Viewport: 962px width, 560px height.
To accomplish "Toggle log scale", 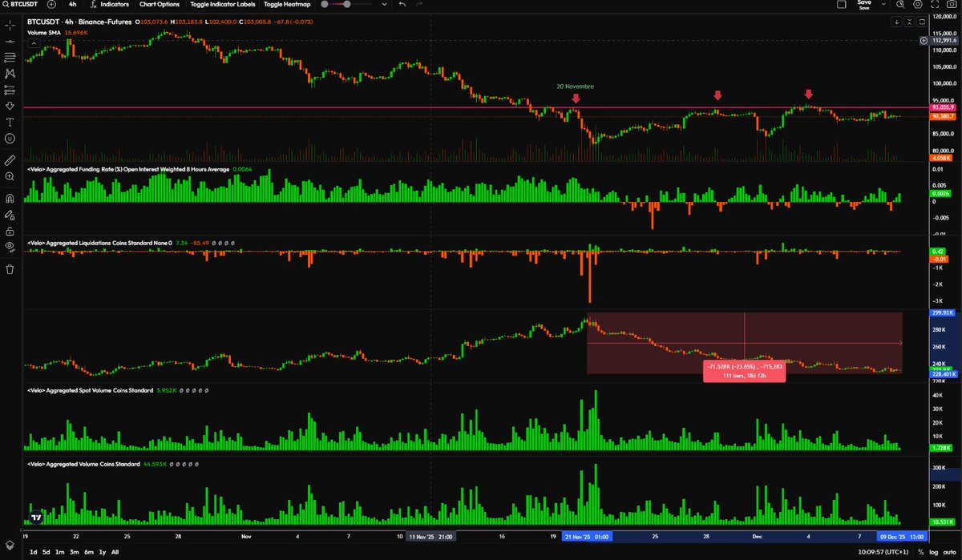I will coord(934,552).
